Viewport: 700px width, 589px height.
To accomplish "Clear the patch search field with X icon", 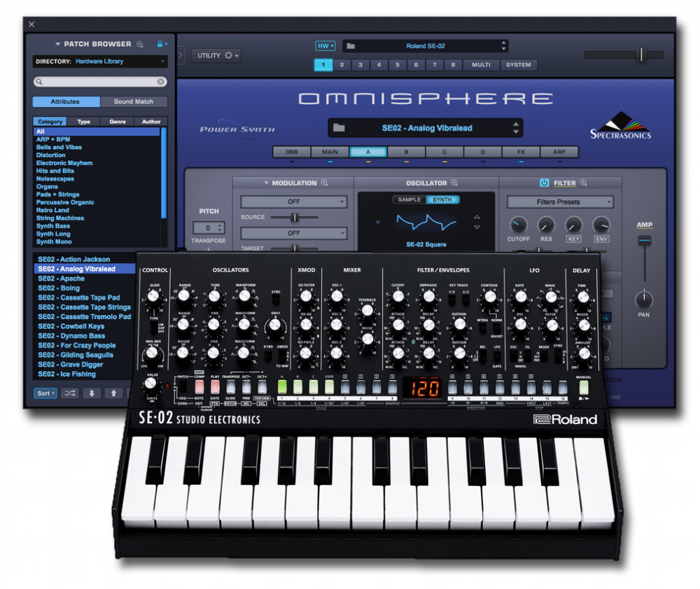I will [161, 82].
